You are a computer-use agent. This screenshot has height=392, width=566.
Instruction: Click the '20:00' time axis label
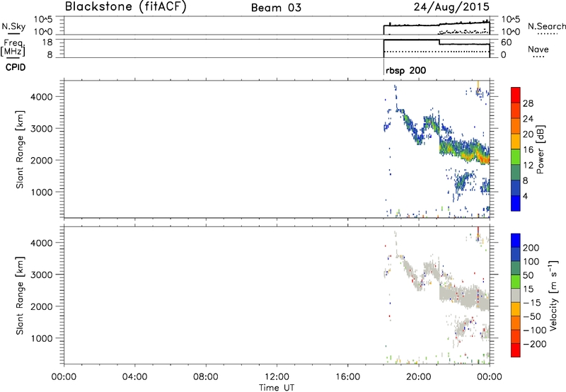pyautogui.click(x=418, y=377)
